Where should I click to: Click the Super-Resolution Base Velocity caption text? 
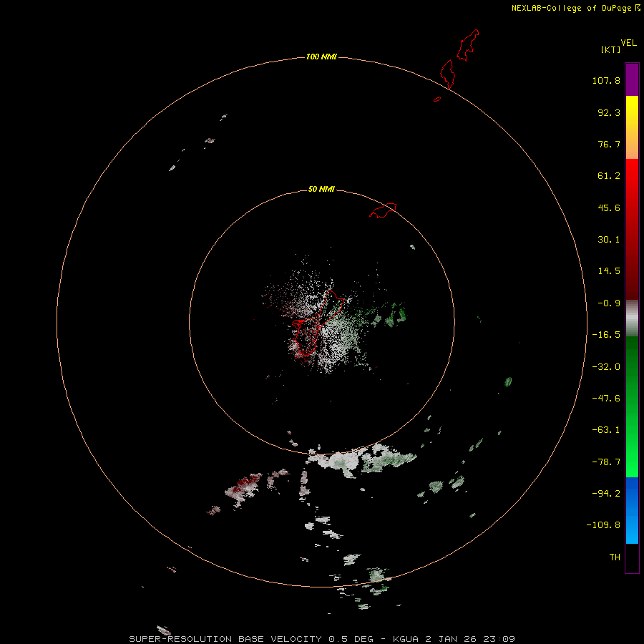pos(321,639)
